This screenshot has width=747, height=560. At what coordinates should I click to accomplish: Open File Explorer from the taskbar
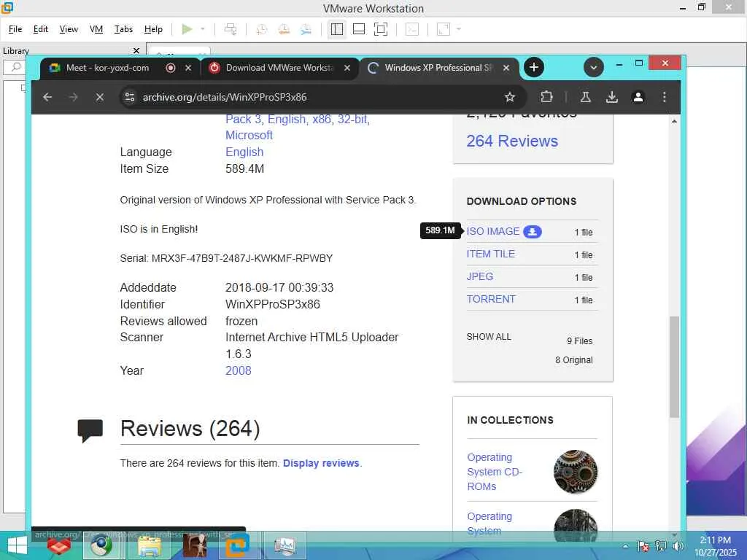(150, 545)
